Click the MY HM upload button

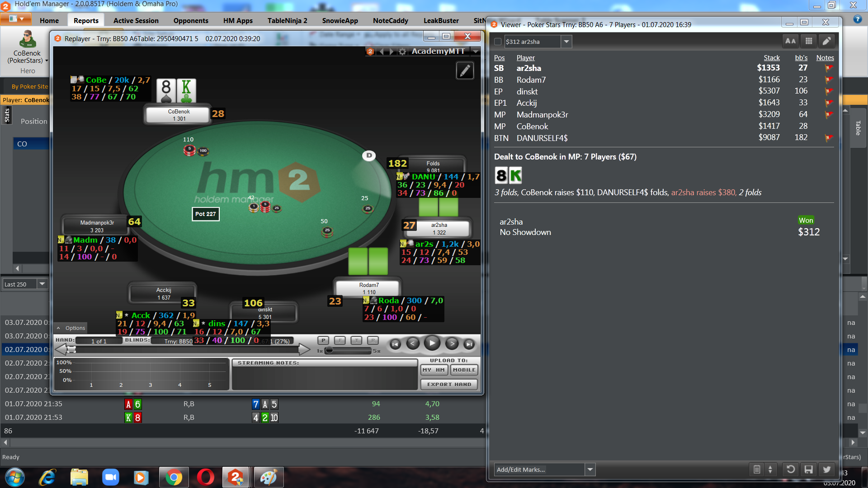pos(434,370)
